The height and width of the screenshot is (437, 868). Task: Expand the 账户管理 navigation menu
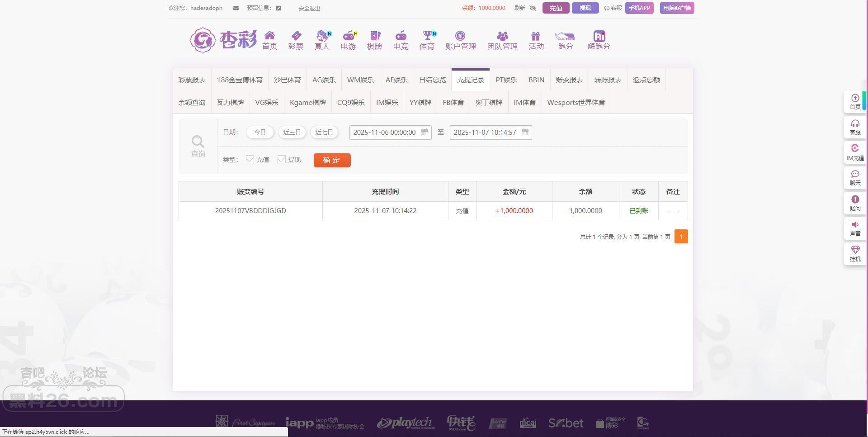click(461, 40)
